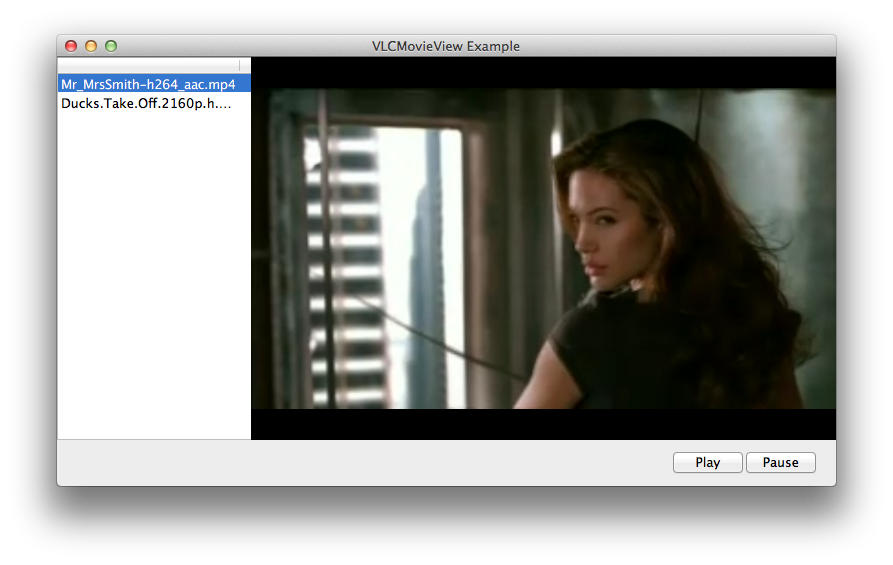Click the playlist table column header

148,65
